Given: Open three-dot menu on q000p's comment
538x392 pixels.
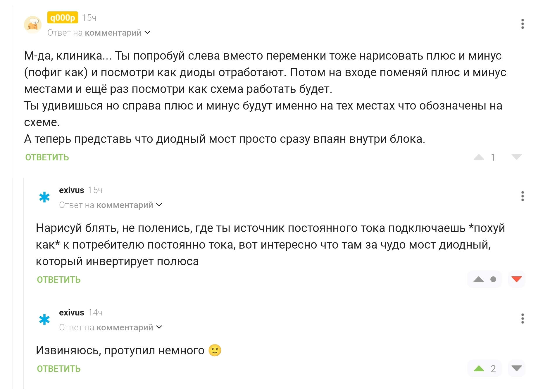Looking at the screenshot, I should [x=522, y=24].
